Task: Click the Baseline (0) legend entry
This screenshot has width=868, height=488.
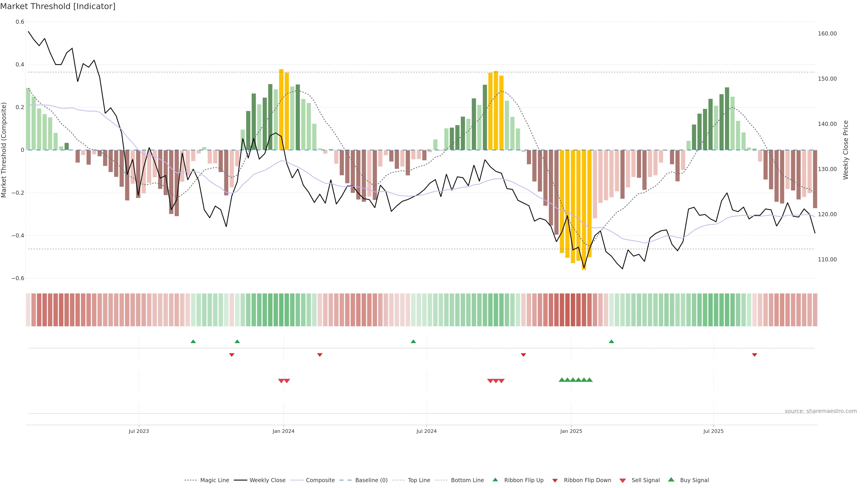Action: 371,480
